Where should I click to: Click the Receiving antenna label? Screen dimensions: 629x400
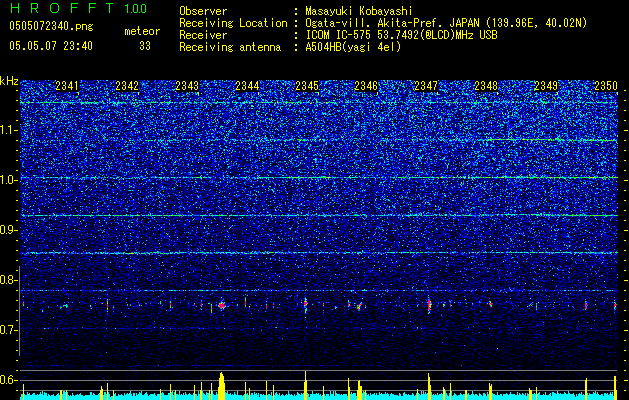230,47
